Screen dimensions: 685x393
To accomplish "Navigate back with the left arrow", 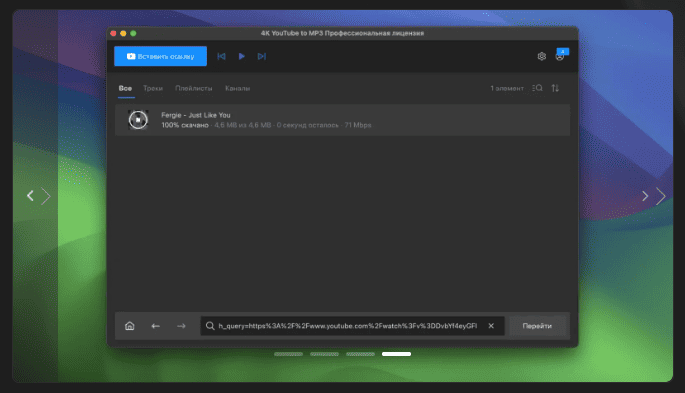I will [156, 326].
